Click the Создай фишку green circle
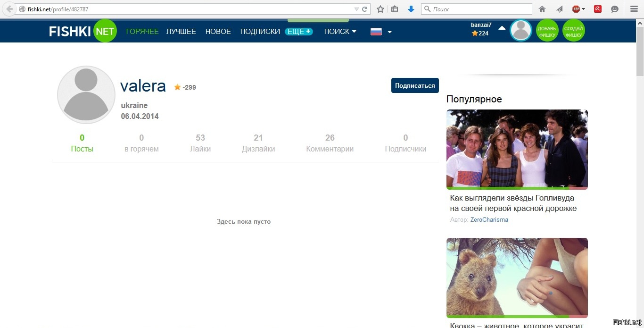Screen dimensions: 644x328 pyautogui.click(x=574, y=31)
